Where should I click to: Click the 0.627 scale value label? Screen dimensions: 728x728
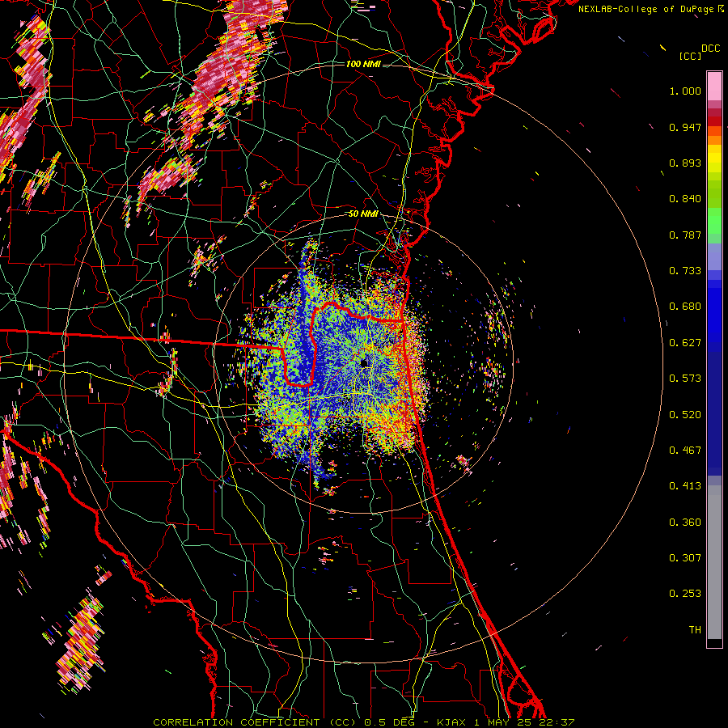[x=685, y=343]
